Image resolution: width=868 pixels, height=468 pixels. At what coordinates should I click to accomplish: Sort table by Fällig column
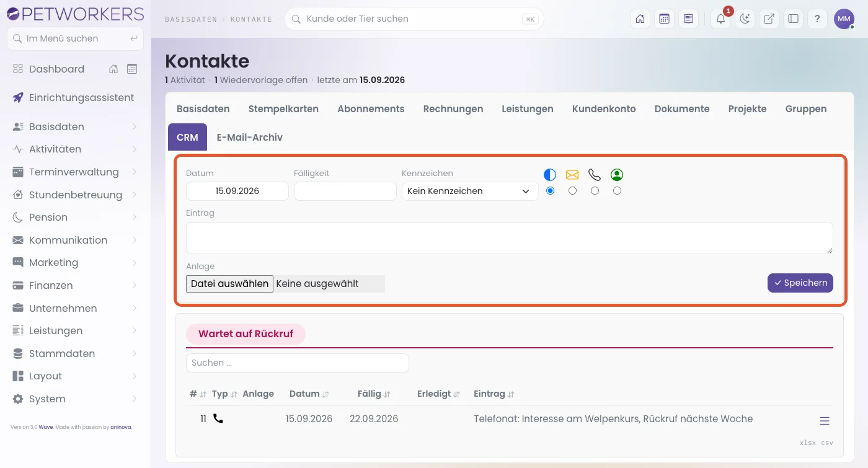point(374,394)
